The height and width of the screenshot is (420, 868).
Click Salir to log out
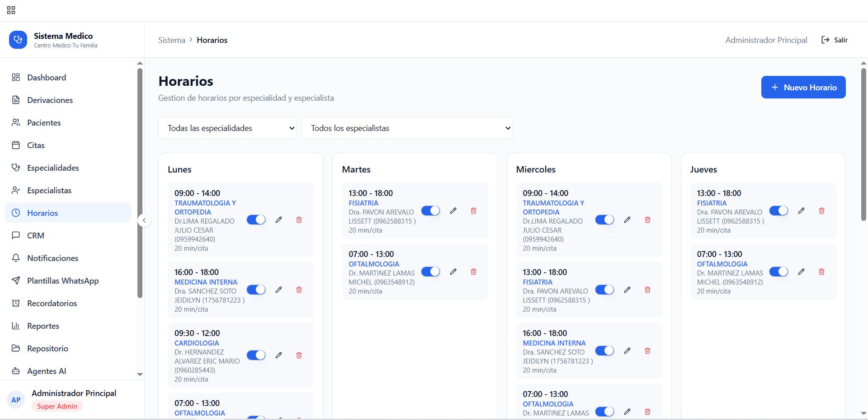click(x=835, y=40)
